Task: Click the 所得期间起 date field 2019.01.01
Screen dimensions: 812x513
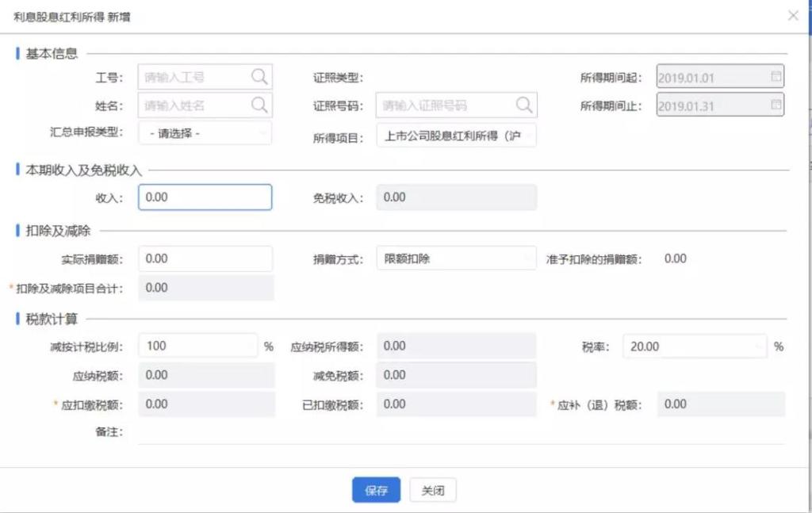Action: 720,77
